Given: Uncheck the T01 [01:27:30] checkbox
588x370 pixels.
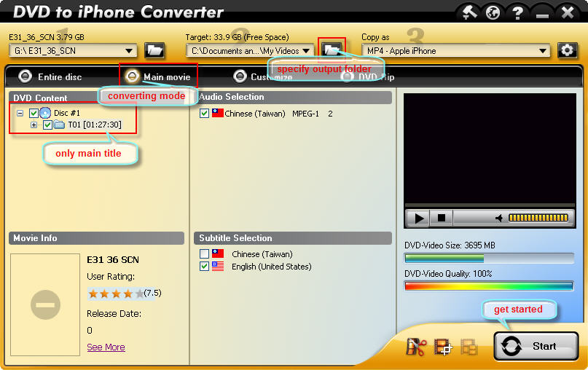Looking at the screenshot, I should click(x=47, y=125).
